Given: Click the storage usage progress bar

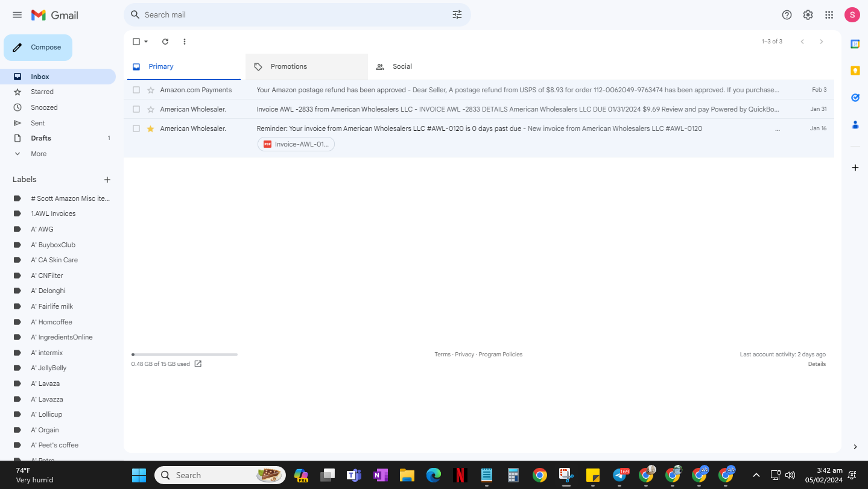Looking at the screenshot, I should coord(185,355).
